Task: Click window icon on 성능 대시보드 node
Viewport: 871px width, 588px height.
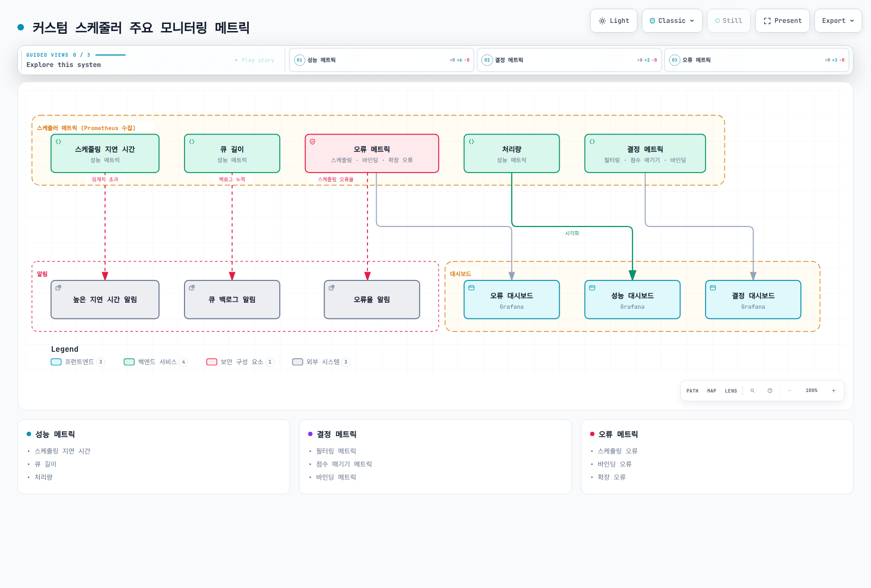Action: click(x=592, y=287)
